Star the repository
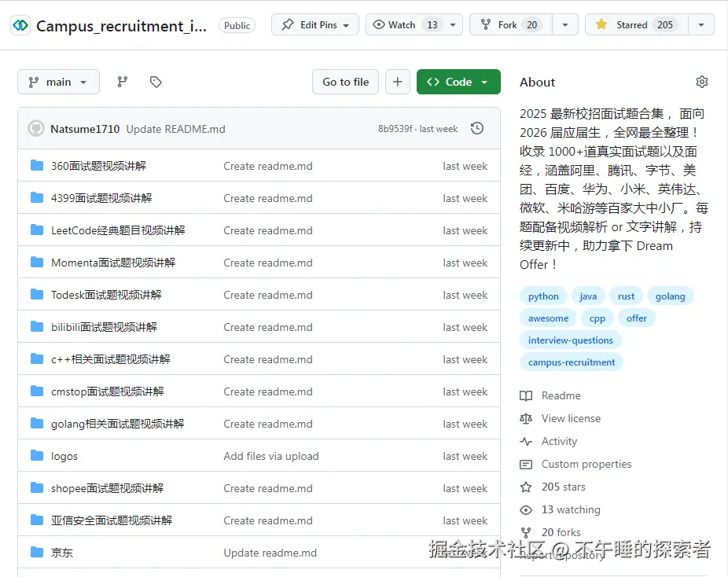The width and height of the screenshot is (728, 577). [x=638, y=24]
